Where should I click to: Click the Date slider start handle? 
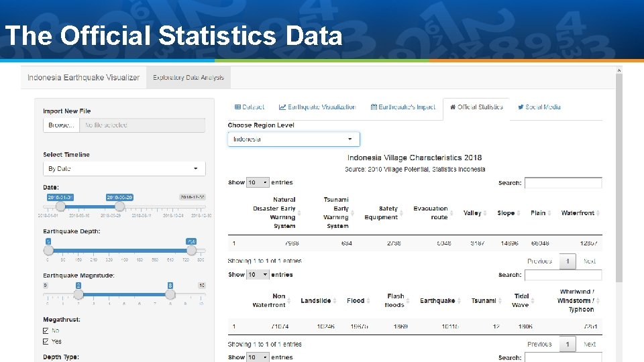pyautogui.click(x=60, y=206)
